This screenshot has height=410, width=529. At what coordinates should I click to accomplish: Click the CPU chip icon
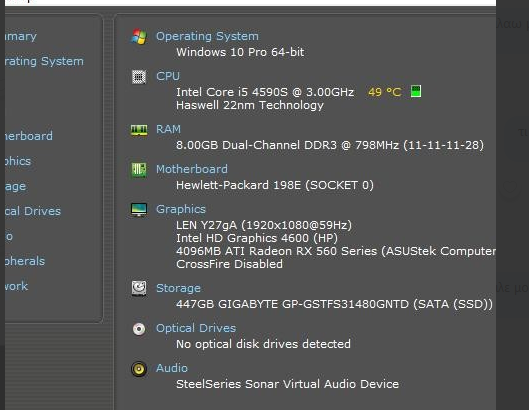139,77
